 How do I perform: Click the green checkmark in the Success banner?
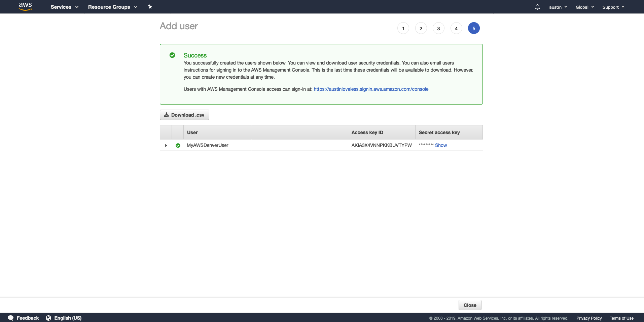point(172,55)
